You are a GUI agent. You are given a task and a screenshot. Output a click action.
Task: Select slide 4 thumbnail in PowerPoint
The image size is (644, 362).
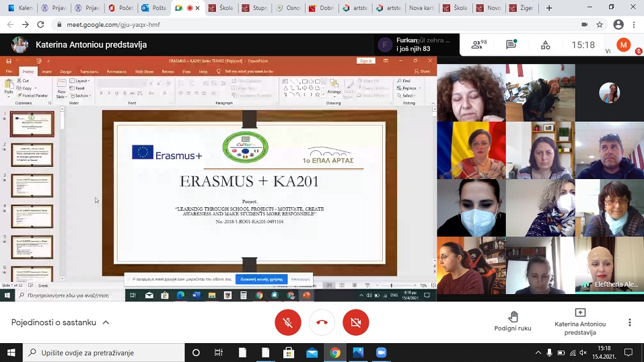coord(32,216)
